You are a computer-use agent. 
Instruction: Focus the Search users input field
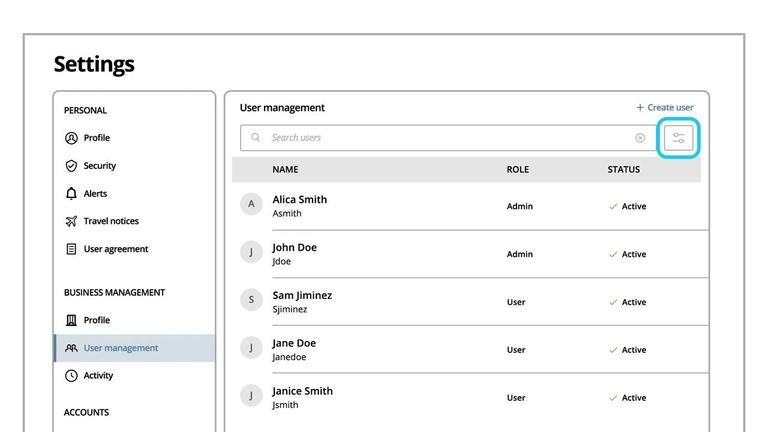448,138
